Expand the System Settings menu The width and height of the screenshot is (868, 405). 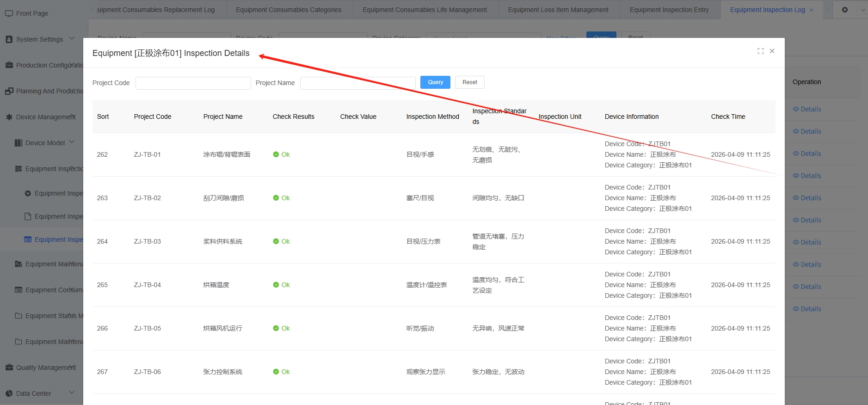(72, 38)
